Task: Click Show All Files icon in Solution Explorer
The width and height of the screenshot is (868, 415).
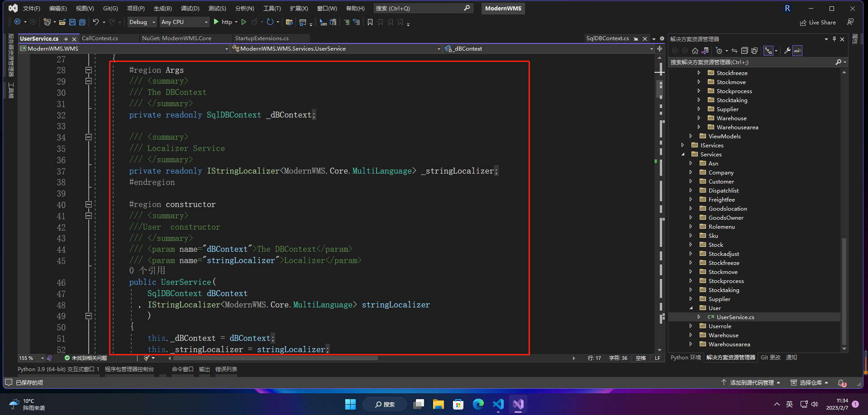Action: [x=754, y=51]
